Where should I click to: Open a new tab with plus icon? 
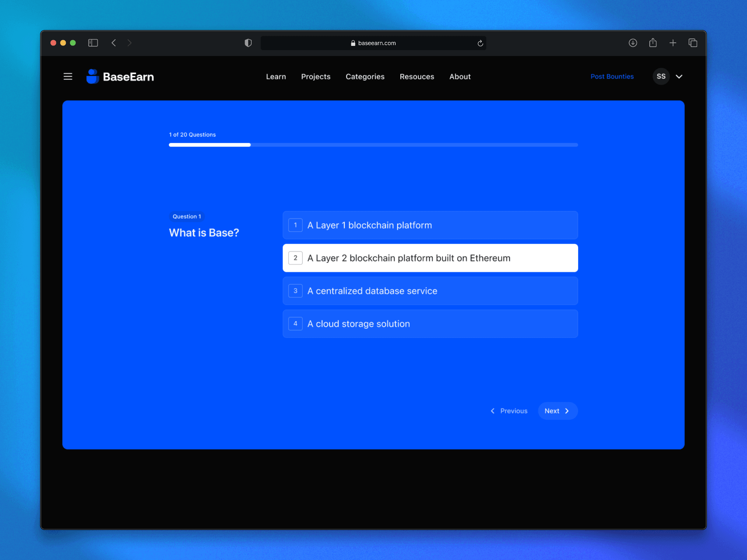click(673, 43)
